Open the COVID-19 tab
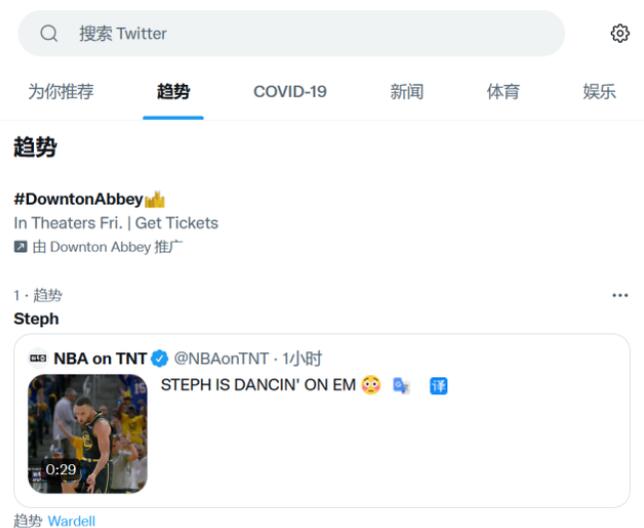644x528 pixels. 290,92
